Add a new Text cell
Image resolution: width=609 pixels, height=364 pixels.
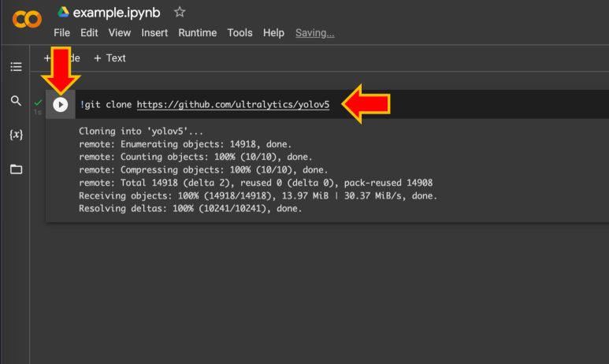(110, 58)
